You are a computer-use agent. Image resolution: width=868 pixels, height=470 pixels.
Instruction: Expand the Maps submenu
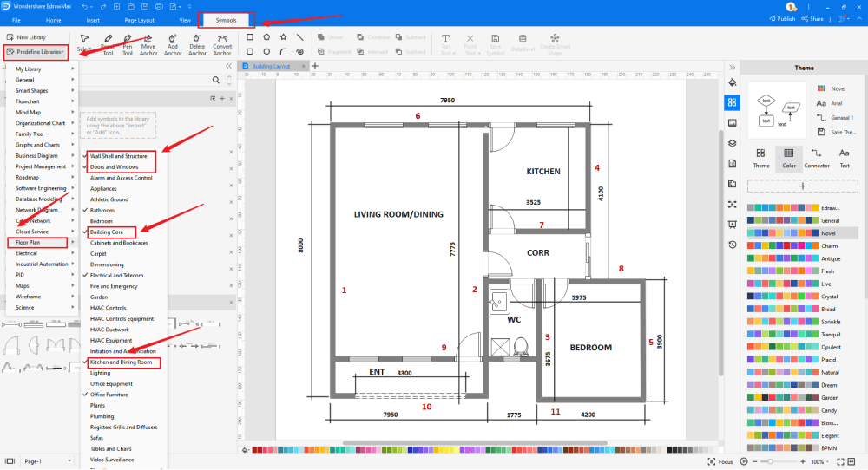[x=42, y=286]
